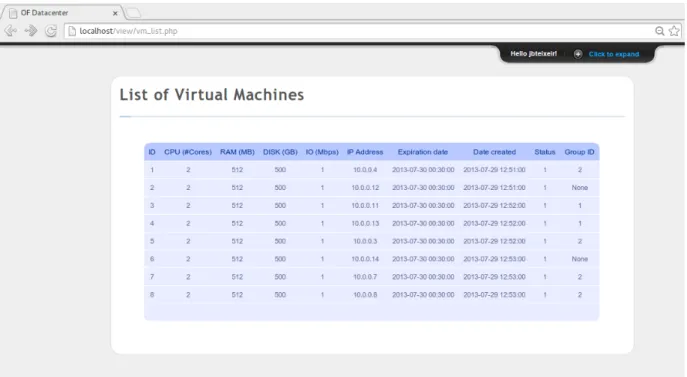Click ID cell '1' in first row

[x=152, y=170]
